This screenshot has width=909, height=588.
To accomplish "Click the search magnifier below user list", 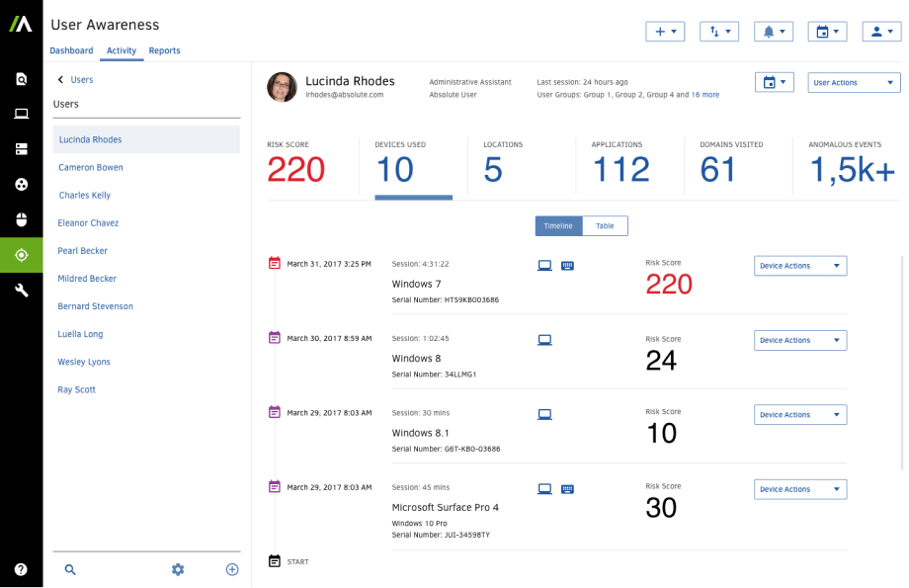I will [70, 569].
